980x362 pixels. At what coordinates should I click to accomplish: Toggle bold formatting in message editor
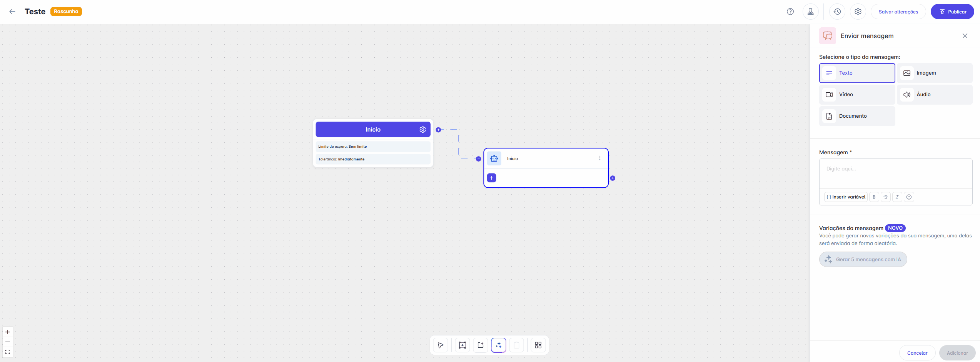874,197
